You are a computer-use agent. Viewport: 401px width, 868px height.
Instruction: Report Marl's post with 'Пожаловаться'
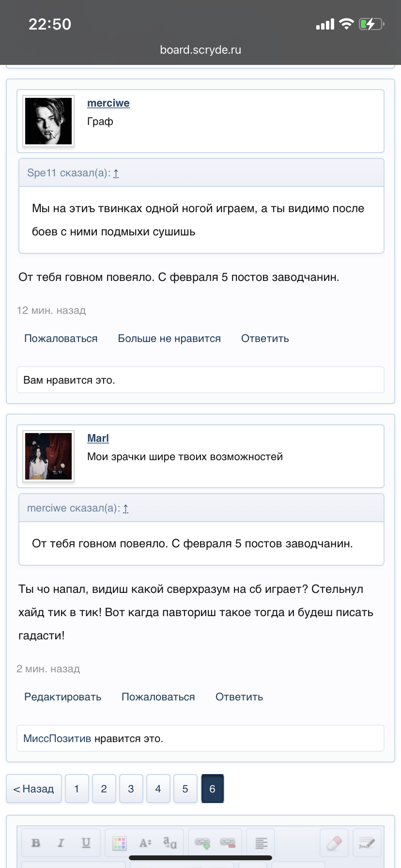158,697
